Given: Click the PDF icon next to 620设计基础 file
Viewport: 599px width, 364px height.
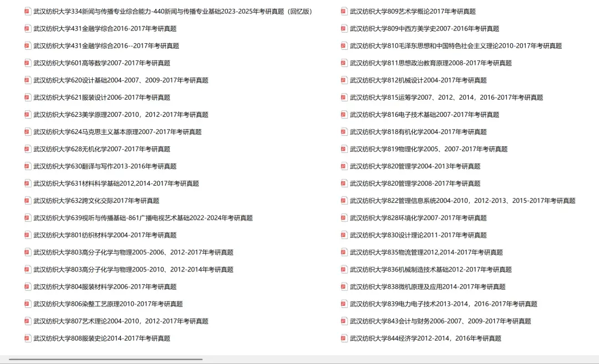Looking at the screenshot, I should coord(27,80).
